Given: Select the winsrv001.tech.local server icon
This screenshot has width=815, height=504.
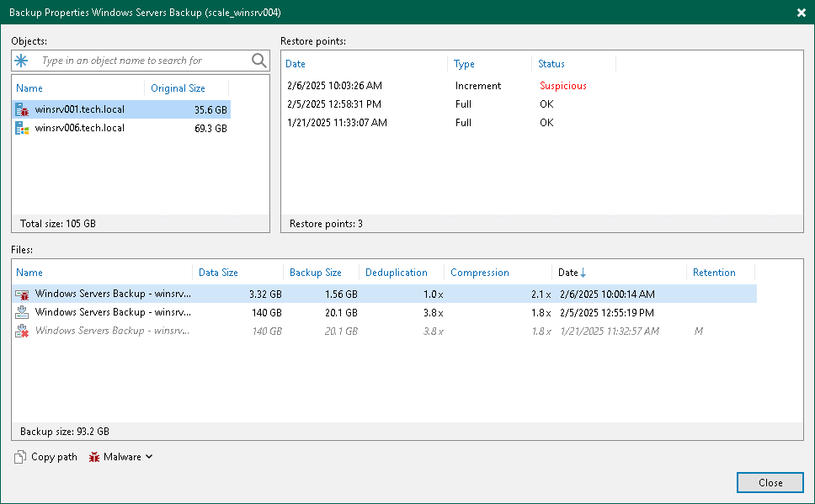Looking at the screenshot, I should pos(21,110).
